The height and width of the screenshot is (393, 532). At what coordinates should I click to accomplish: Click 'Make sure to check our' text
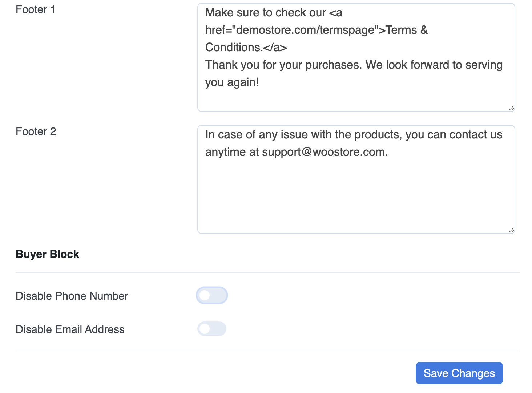(x=266, y=12)
